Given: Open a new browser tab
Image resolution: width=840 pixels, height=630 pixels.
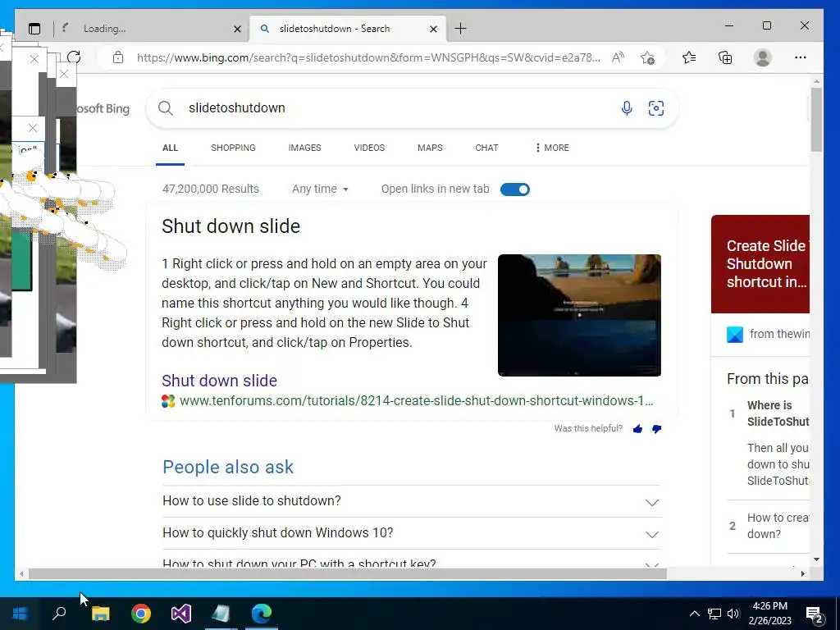Looking at the screenshot, I should pos(460,29).
